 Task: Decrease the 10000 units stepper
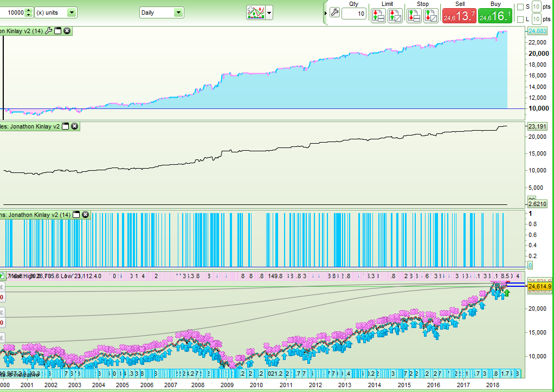[29, 15]
